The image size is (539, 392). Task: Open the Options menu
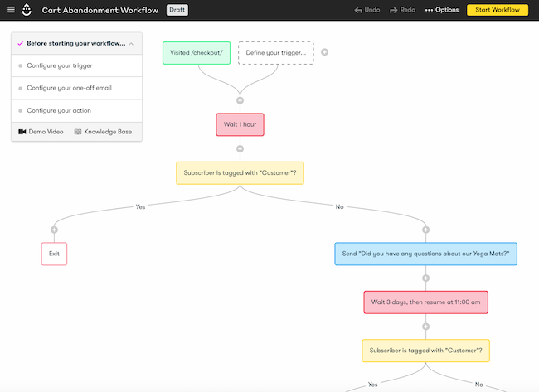442,10
